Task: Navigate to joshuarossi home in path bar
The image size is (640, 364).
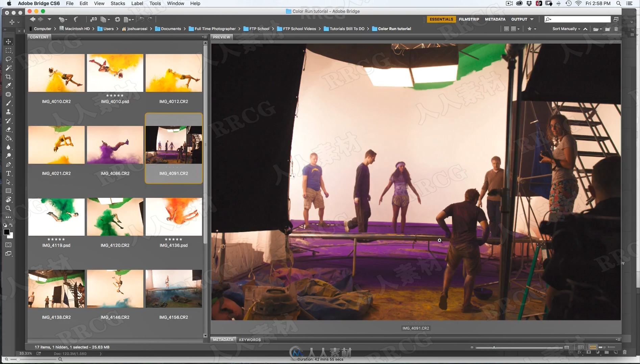Action: point(134,29)
